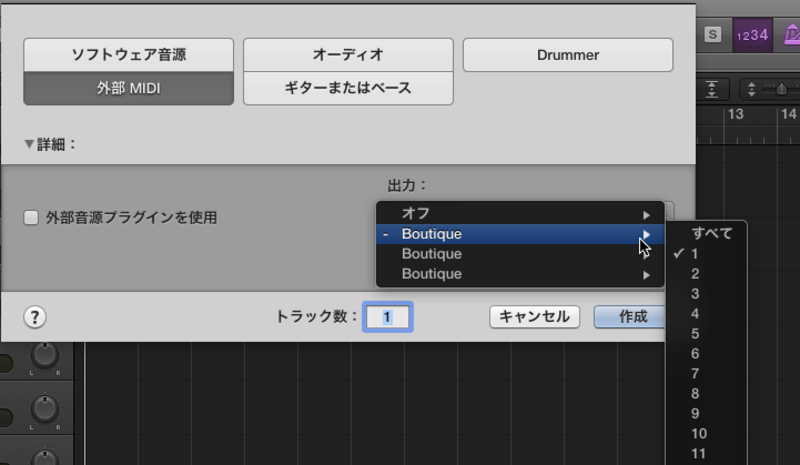Screen dimensions: 800x465
Task: Click the help question mark button
Action: [35, 317]
